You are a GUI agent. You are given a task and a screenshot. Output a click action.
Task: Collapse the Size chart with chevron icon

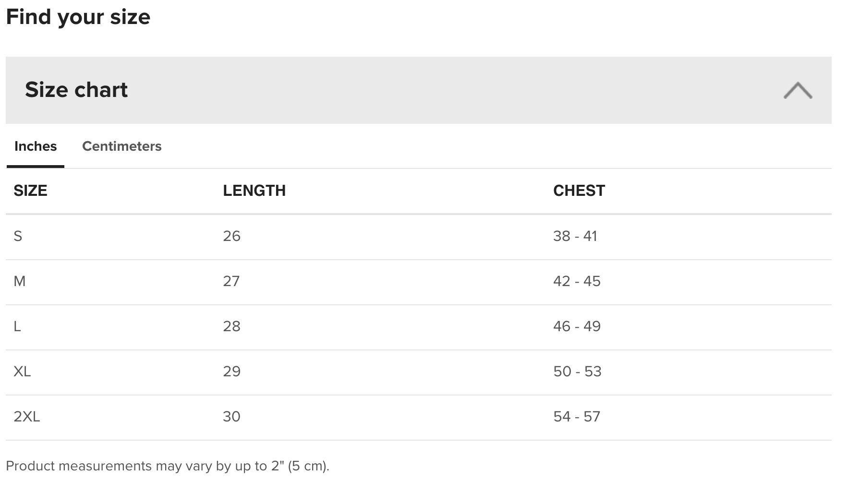798,90
